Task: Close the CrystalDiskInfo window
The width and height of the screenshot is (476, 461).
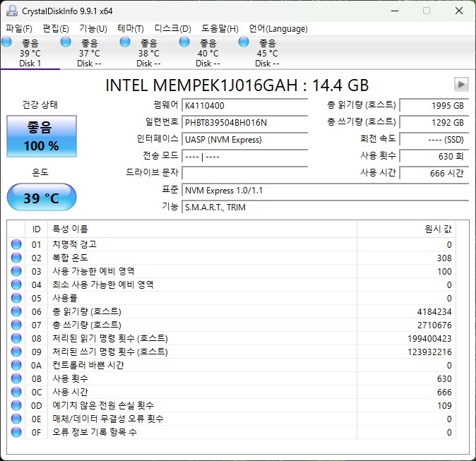Action: (459, 11)
